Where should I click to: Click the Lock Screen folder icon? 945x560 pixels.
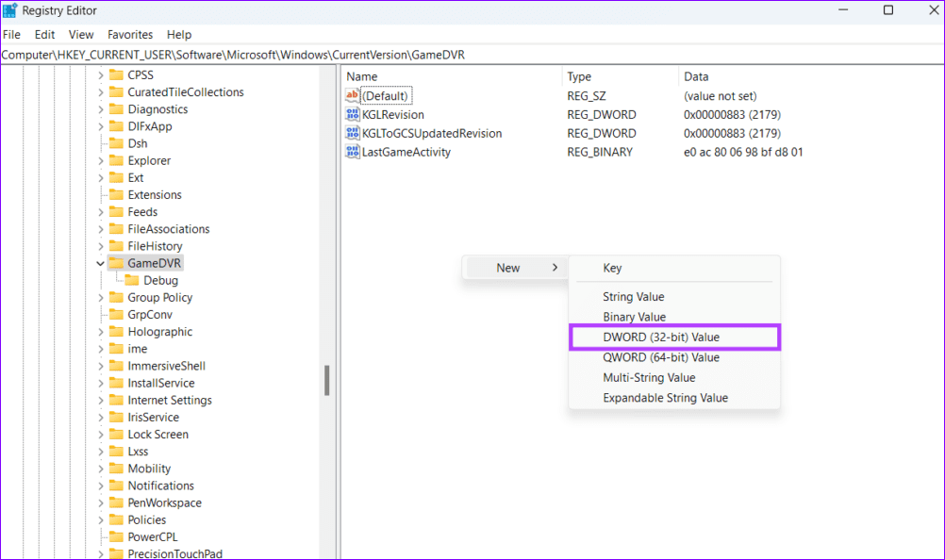click(x=116, y=435)
